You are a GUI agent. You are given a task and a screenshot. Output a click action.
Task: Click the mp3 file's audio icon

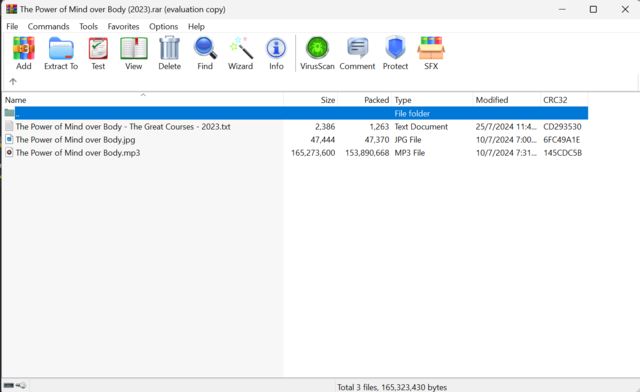[9, 152]
